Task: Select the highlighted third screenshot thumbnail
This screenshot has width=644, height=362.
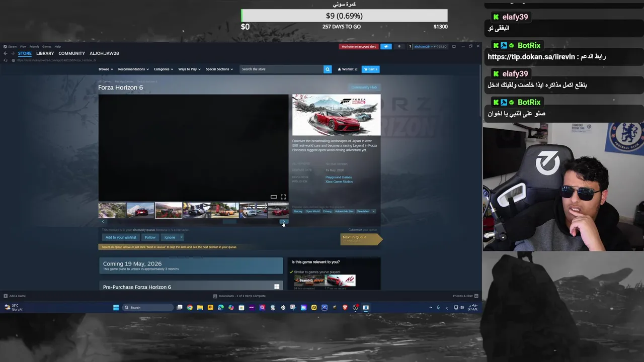Action: coord(169,210)
